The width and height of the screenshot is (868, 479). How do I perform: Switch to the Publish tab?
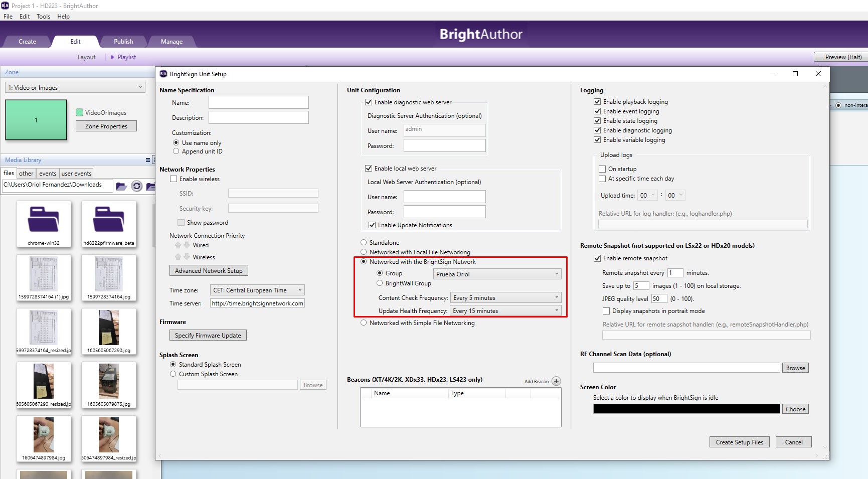pos(123,42)
